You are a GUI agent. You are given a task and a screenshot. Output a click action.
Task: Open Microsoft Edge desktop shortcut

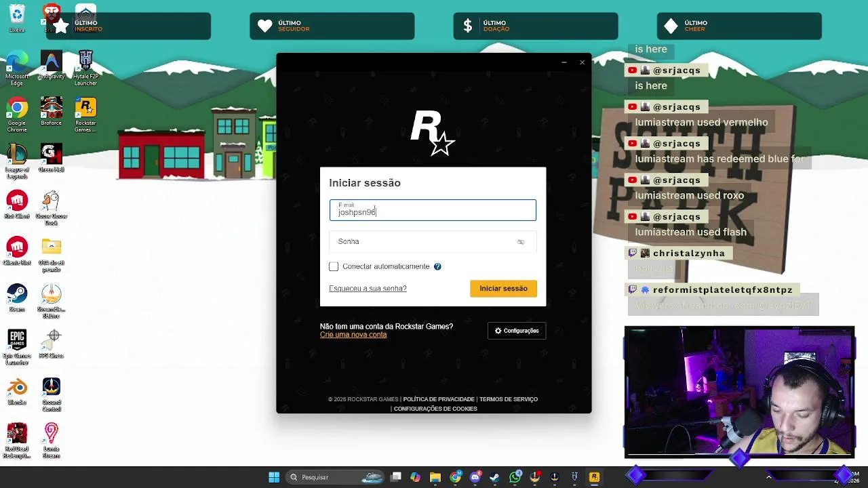pos(17,68)
